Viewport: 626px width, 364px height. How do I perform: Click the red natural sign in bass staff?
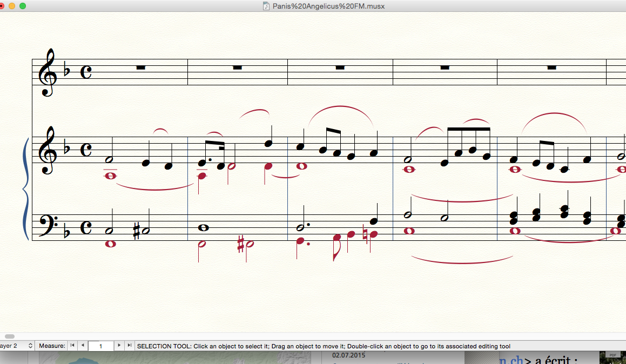tap(366, 235)
